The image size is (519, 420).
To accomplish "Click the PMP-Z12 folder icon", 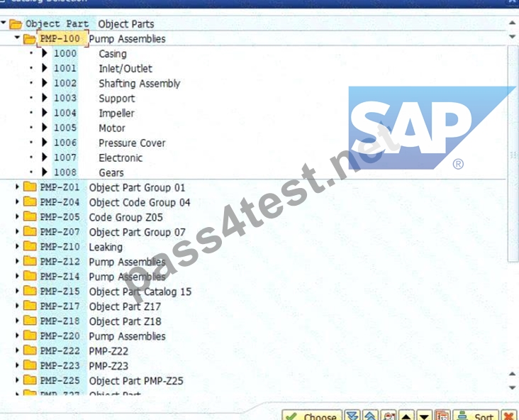I will (30, 261).
